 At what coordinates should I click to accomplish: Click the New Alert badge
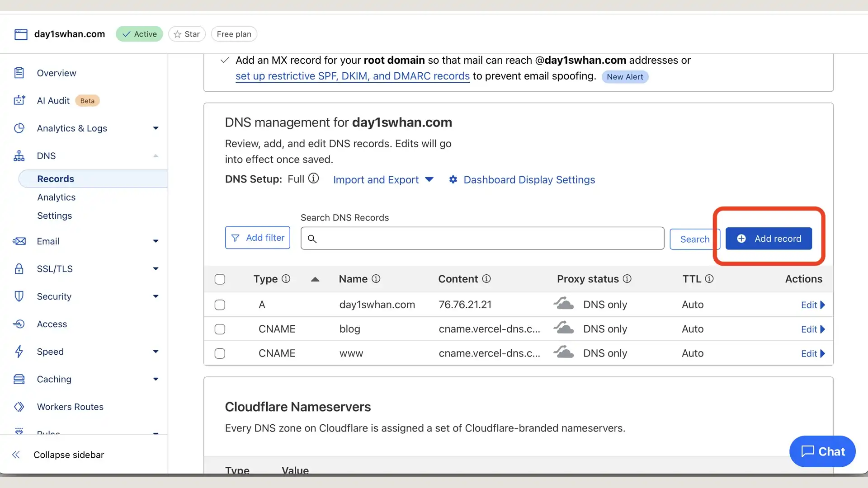click(x=625, y=77)
